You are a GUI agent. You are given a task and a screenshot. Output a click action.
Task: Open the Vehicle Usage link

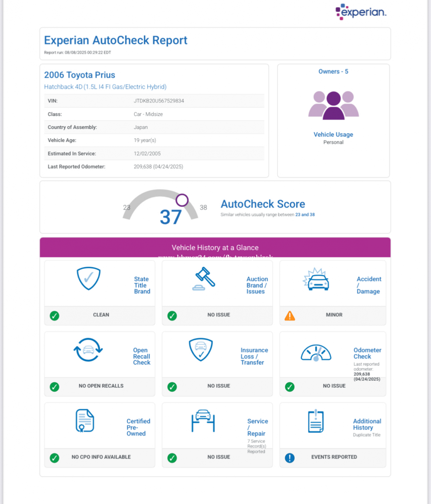click(x=333, y=135)
